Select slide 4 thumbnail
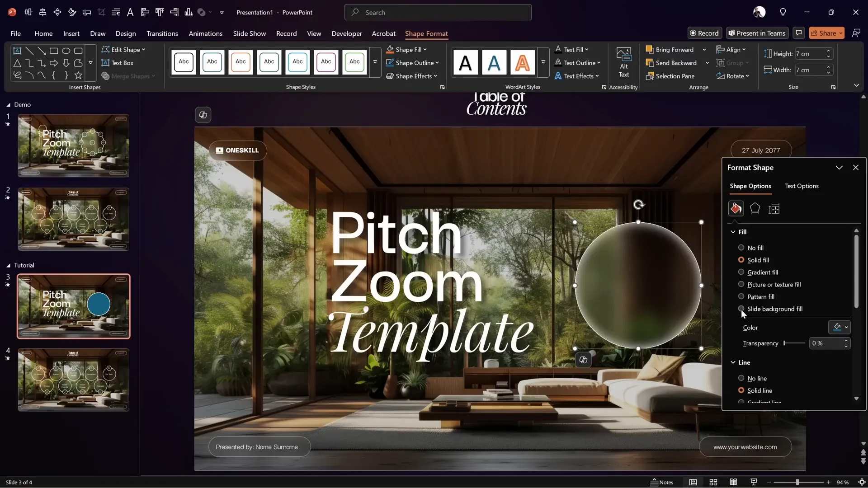 (x=73, y=380)
